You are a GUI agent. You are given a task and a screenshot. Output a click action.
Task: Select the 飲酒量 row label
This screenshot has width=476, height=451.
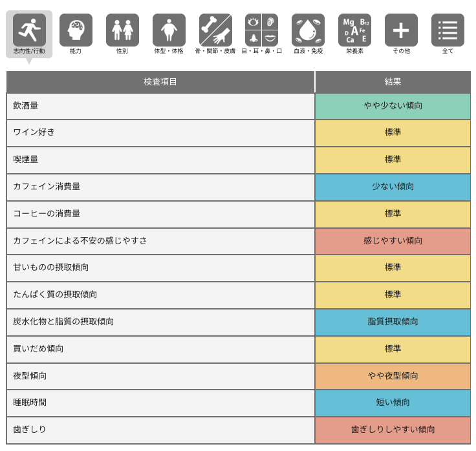tap(26, 105)
